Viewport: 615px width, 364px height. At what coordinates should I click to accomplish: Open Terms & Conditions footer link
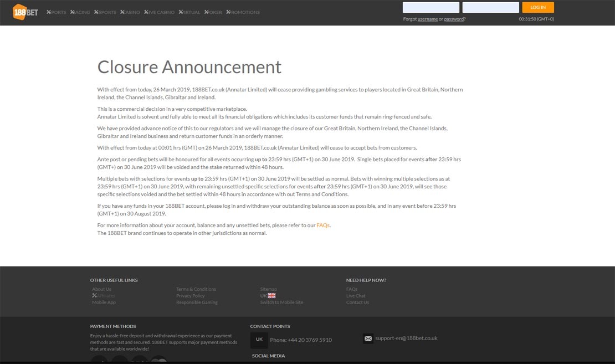coord(196,289)
